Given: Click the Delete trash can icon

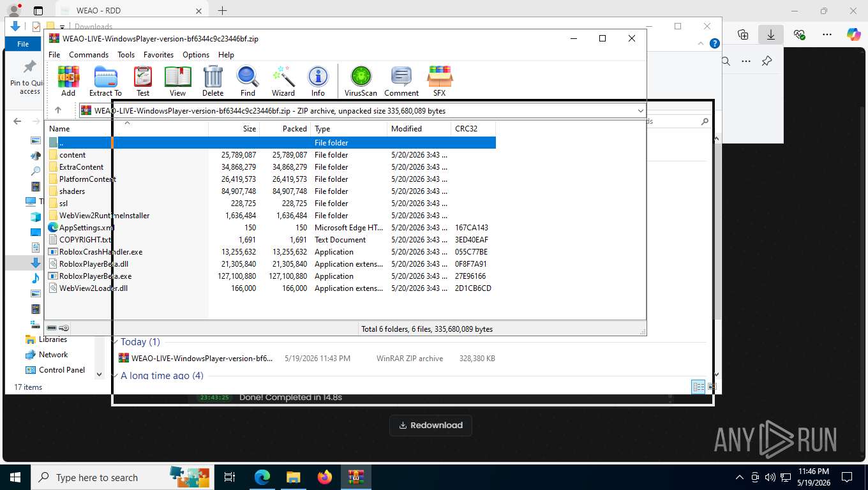Looking at the screenshot, I should pyautogui.click(x=213, y=81).
